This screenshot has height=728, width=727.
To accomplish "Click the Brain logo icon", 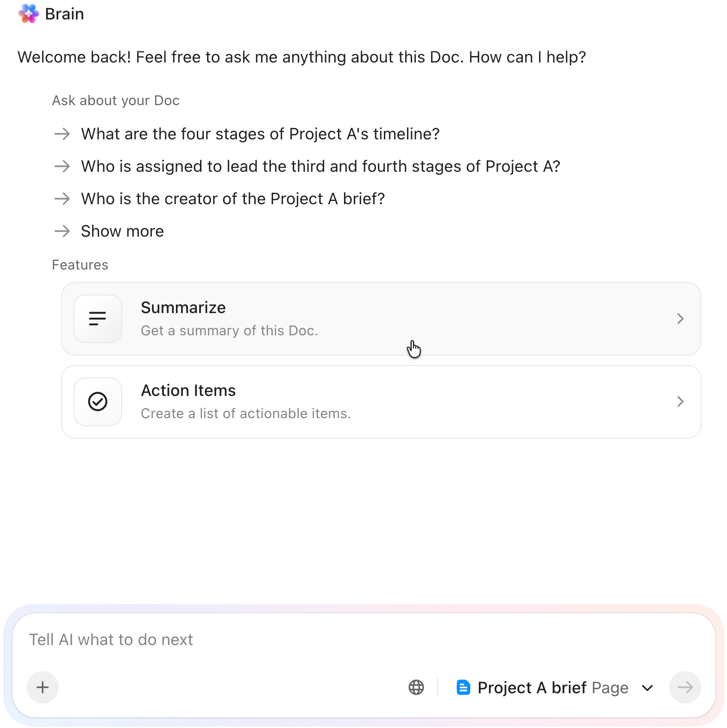I will pyautogui.click(x=29, y=14).
